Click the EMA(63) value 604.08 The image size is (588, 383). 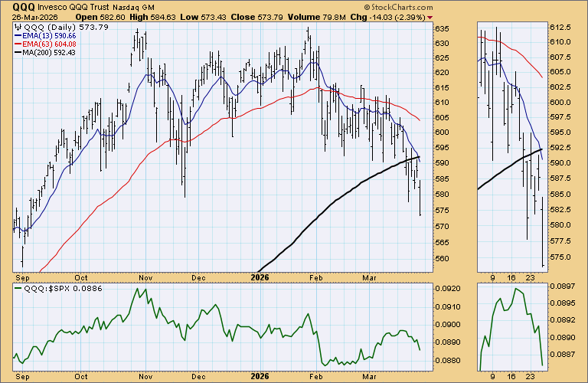65,44
